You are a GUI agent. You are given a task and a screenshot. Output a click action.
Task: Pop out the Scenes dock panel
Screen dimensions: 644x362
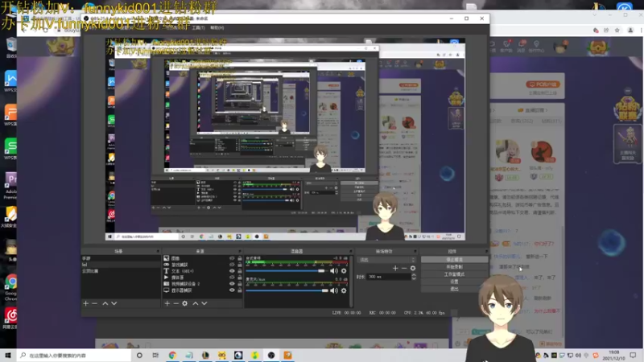[x=158, y=251]
